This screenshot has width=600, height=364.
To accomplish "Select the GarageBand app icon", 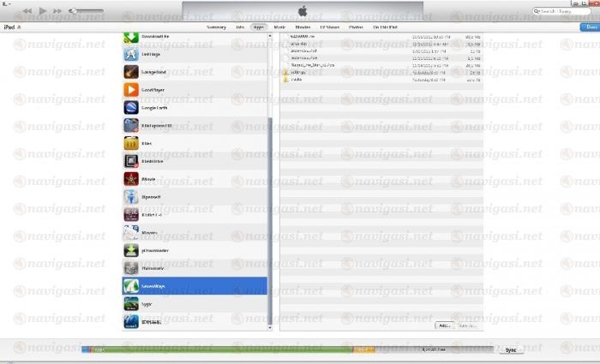I will [131, 72].
